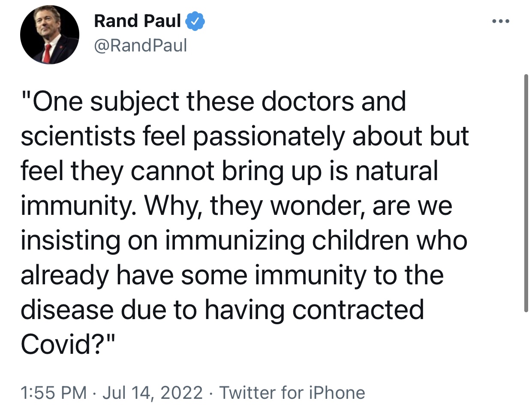
Task: Click the word "immunizing" in the tweet
Action: (x=235, y=240)
